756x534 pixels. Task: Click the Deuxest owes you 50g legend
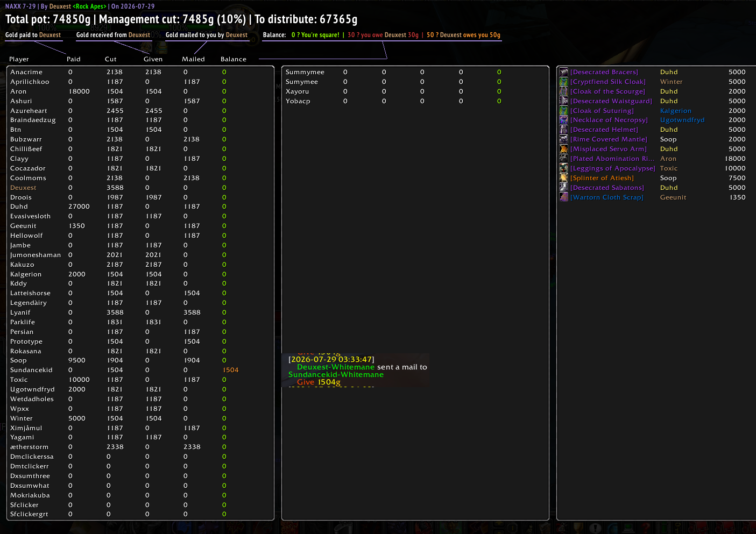(x=463, y=35)
